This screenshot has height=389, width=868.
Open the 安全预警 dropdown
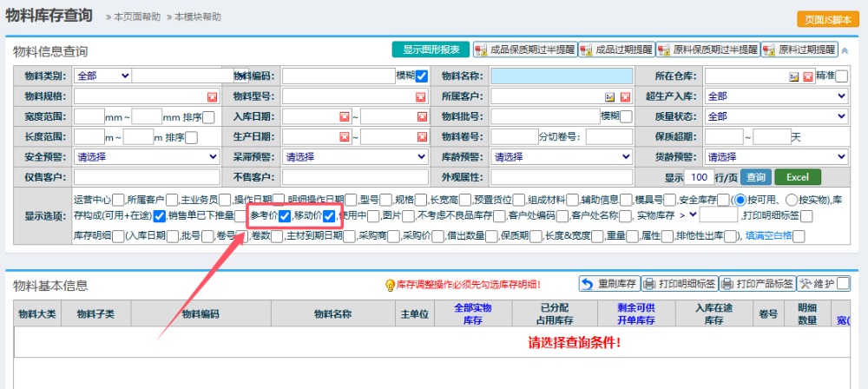pos(147,157)
